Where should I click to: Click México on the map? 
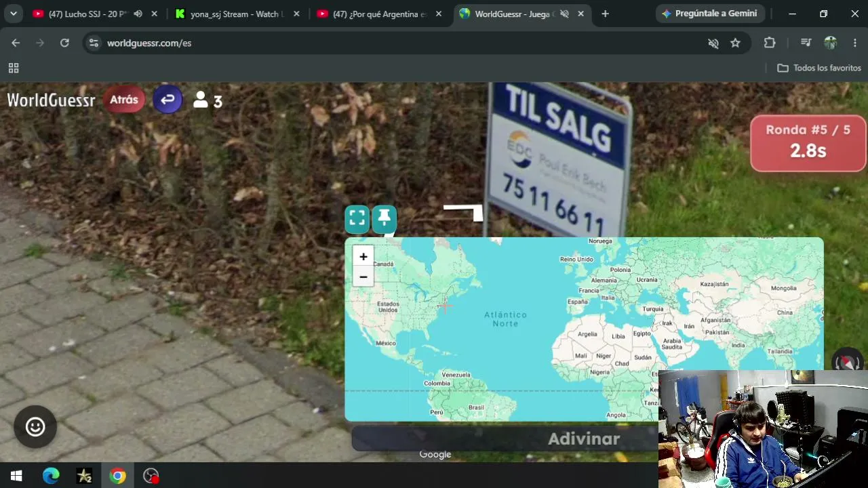pyautogui.click(x=386, y=343)
